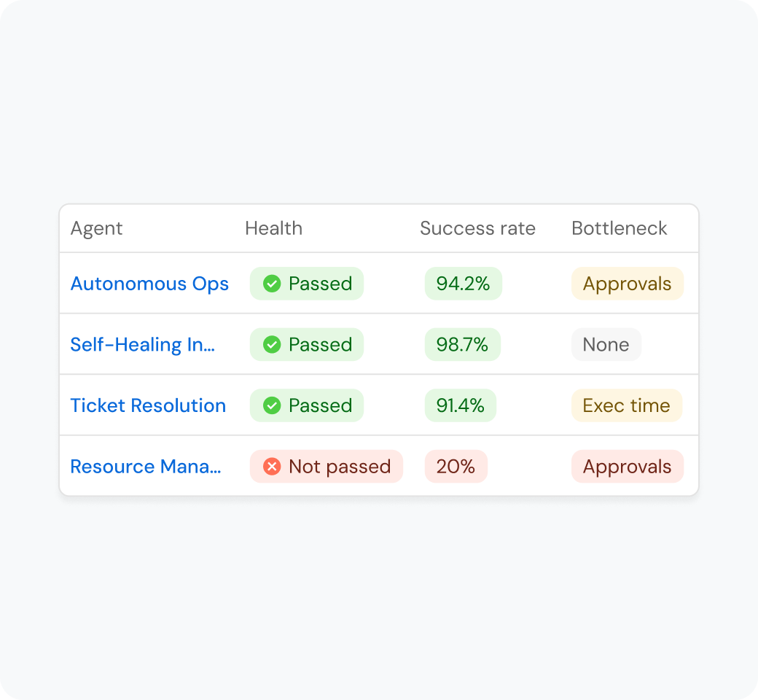Sort by the Agent column header
Viewport: 758px width, 700px height.
click(97, 228)
